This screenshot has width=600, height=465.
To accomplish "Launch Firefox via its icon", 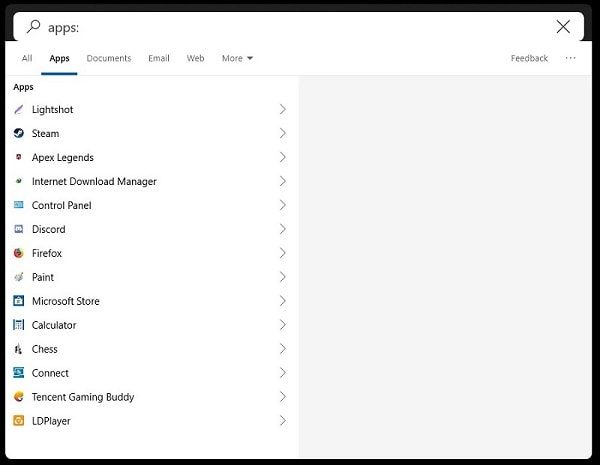I will click(18, 253).
